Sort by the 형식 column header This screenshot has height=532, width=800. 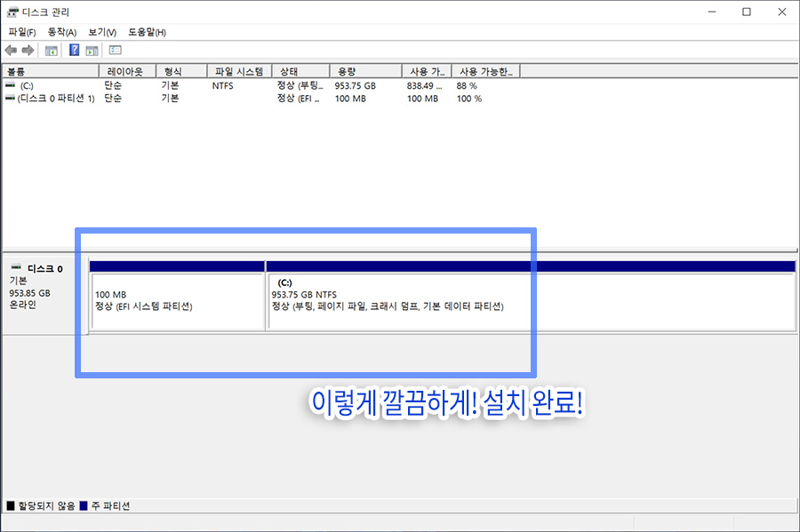click(181, 71)
